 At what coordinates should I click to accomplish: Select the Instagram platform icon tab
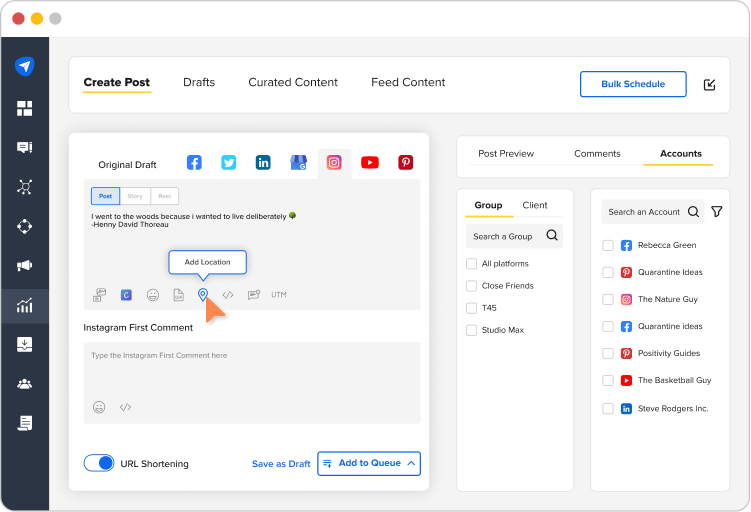click(334, 163)
